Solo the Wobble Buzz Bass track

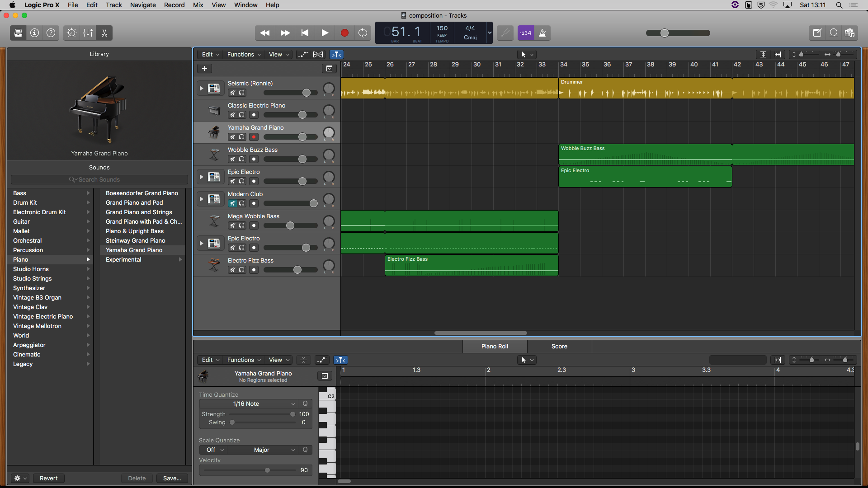coord(242,159)
